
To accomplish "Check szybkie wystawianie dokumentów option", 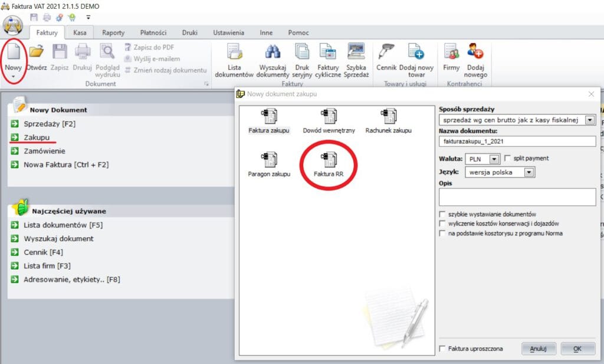I will 442,214.
